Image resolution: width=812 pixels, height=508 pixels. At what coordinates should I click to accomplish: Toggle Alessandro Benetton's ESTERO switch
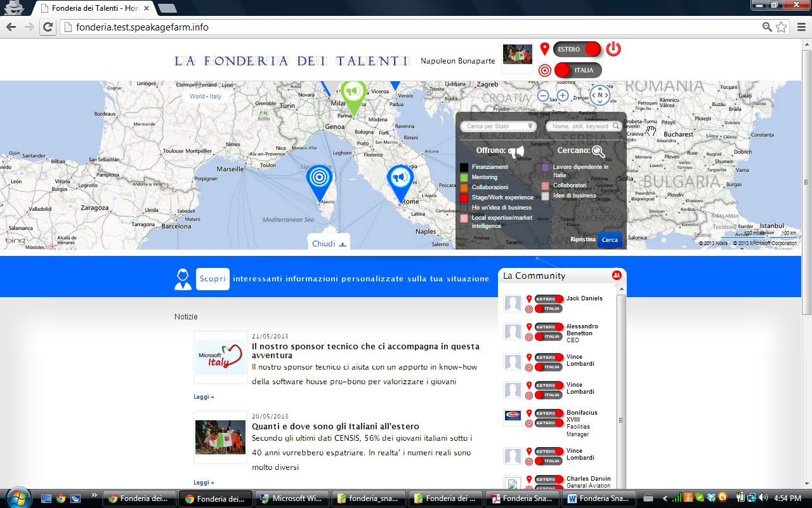point(549,327)
